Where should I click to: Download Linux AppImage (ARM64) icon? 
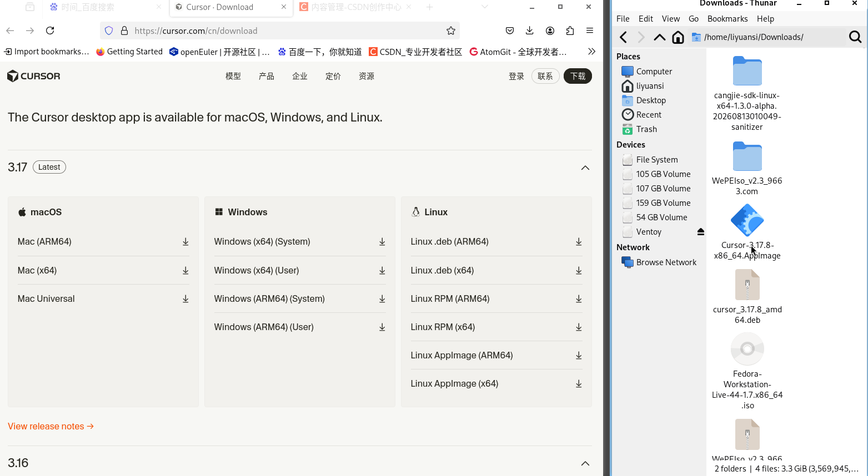(579, 356)
